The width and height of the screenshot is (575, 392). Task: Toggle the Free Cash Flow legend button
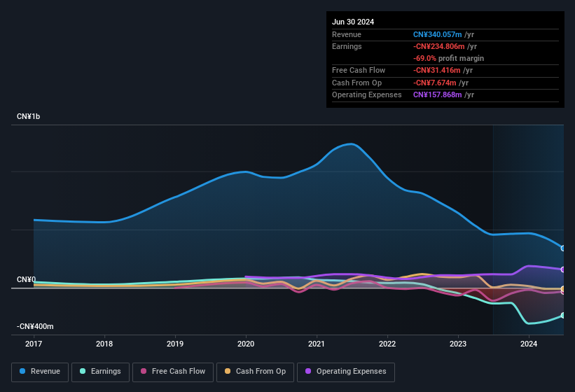[x=173, y=372]
